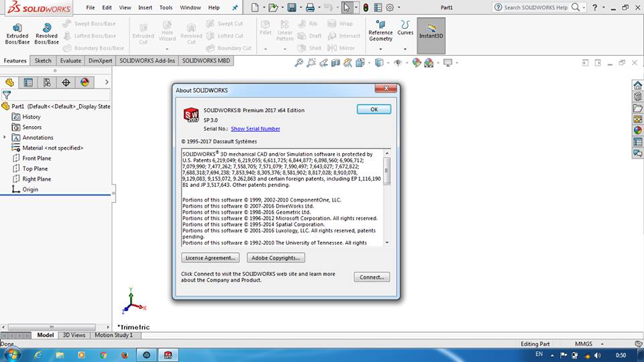Open the 3D Views bottom tab

coord(74,335)
